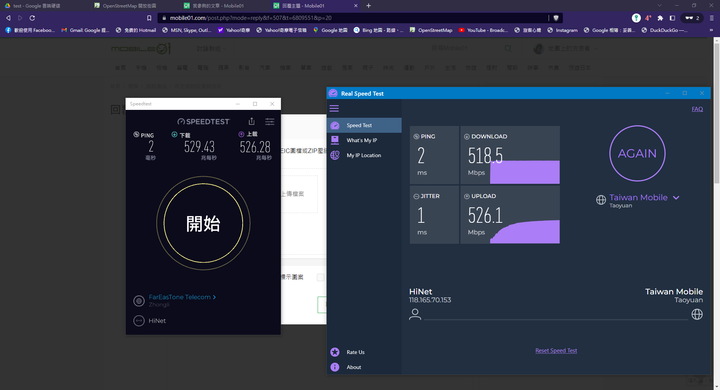Click the Mobile01 site logo

pyautogui.click(x=141, y=48)
